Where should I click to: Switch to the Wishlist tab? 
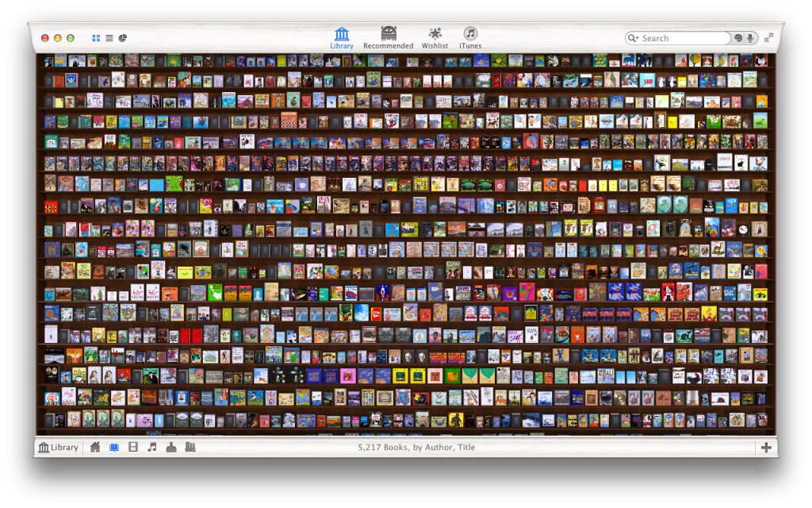tap(435, 38)
